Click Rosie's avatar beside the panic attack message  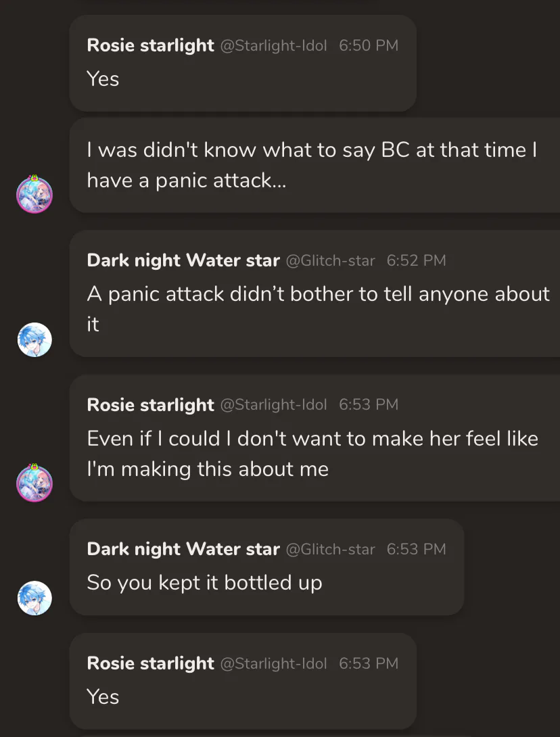coord(34,195)
